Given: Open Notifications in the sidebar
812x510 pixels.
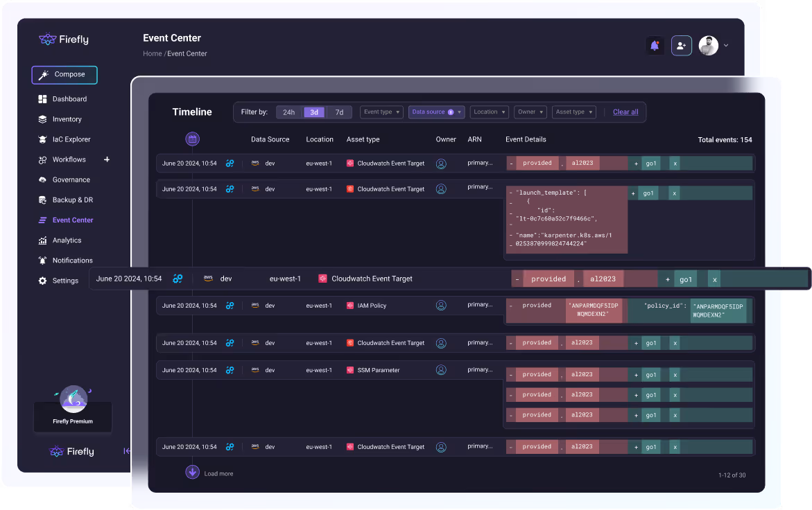Looking at the screenshot, I should [73, 260].
